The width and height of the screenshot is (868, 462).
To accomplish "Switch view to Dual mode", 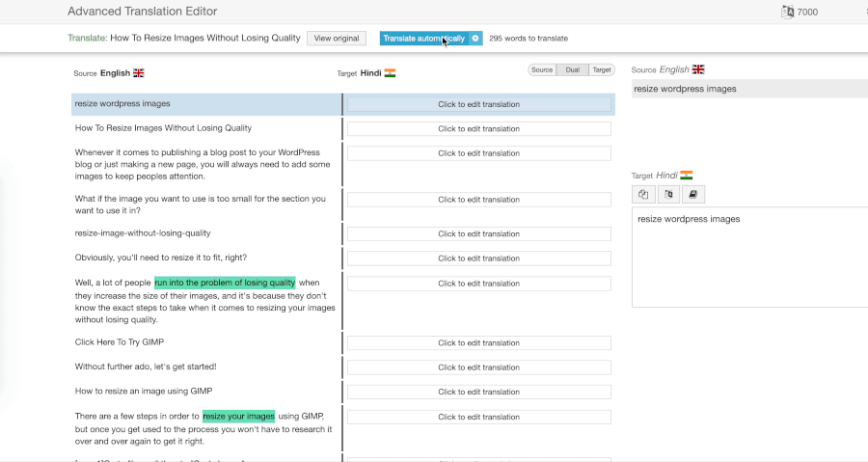I will point(572,69).
